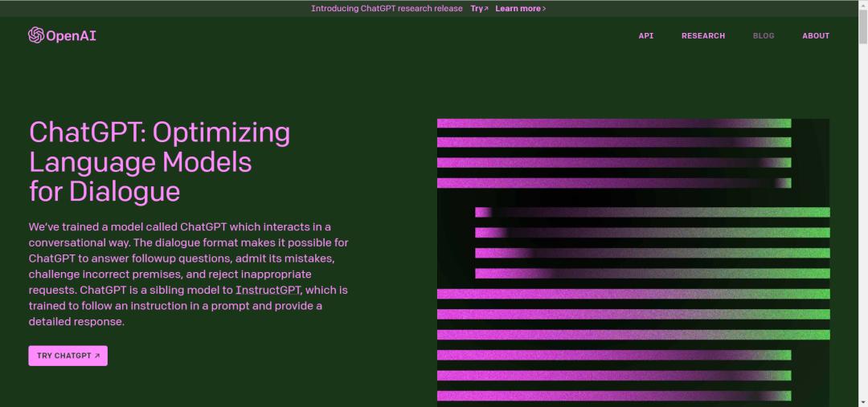Open the ABOUT navigation link

pyautogui.click(x=816, y=36)
